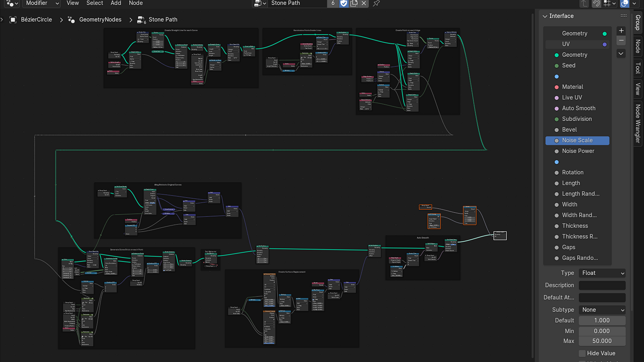Image resolution: width=644 pixels, height=362 pixels.
Task: Select the Width interface item
Action: 577,205
